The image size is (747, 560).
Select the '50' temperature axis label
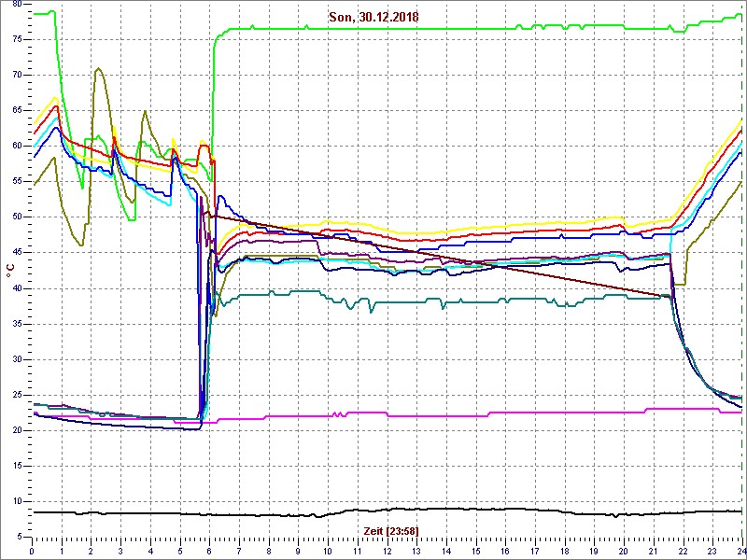(x=17, y=217)
